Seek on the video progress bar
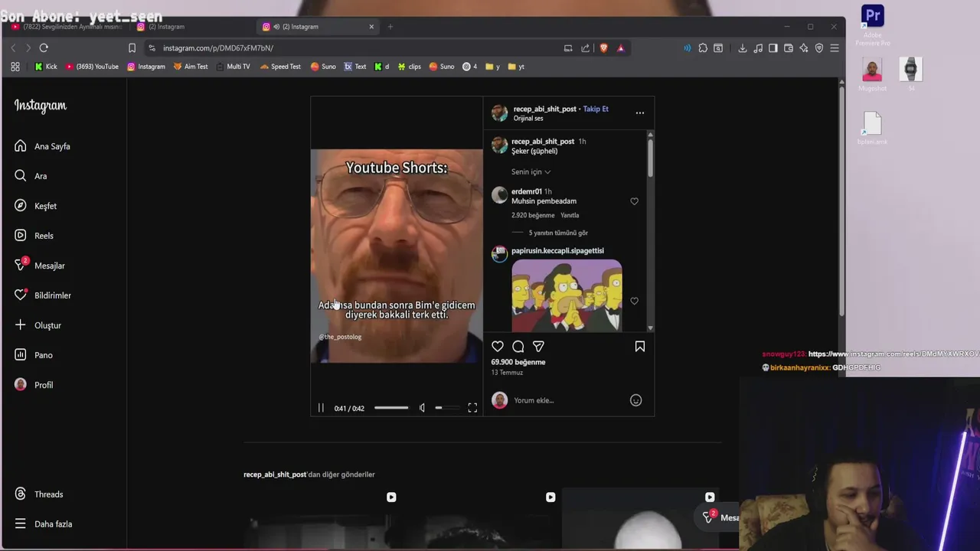 391,408
